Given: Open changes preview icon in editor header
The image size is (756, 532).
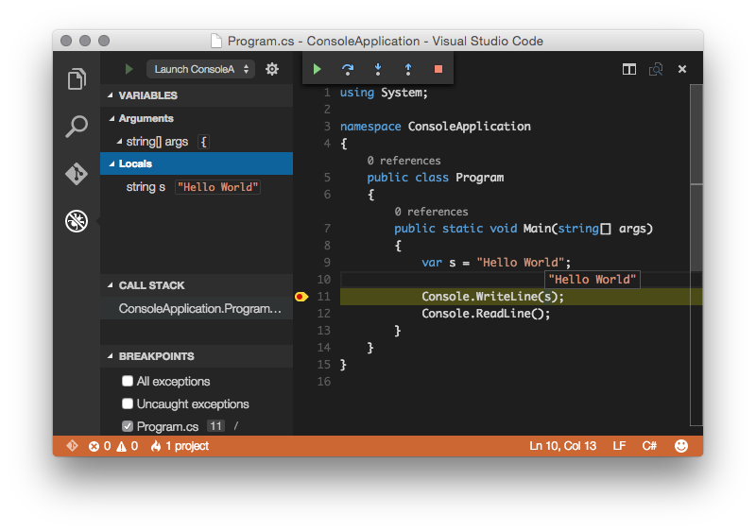Looking at the screenshot, I should coord(656,69).
